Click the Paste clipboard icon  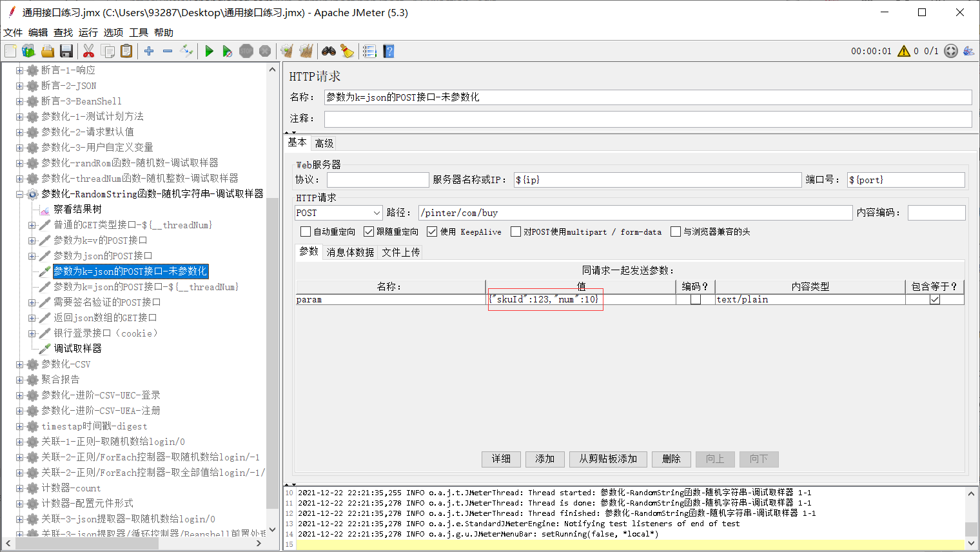point(126,51)
